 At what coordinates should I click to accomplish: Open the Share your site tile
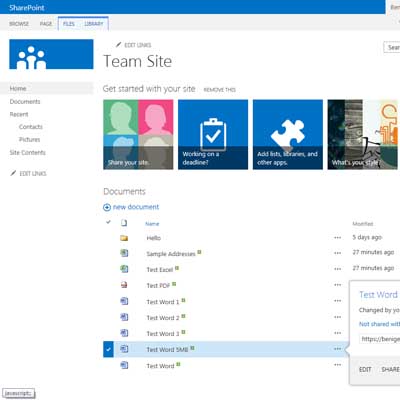(x=138, y=134)
